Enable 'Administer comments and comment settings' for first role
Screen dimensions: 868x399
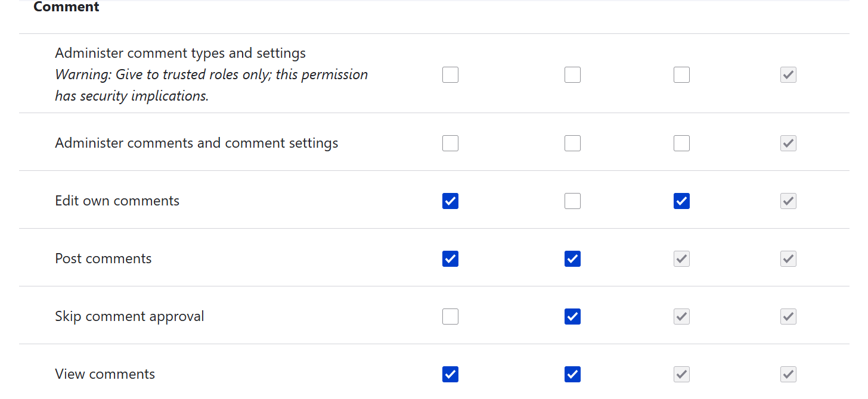point(450,143)
